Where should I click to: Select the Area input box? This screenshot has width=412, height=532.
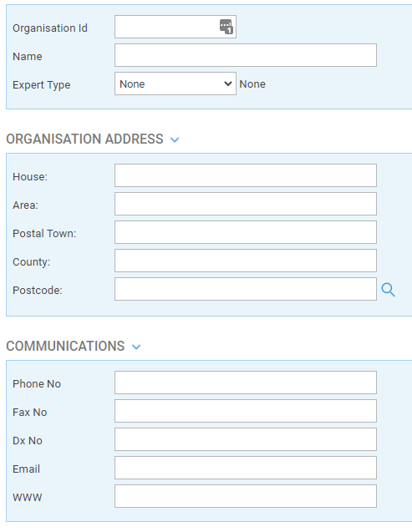pyautogui.click(x=246, y=204)
